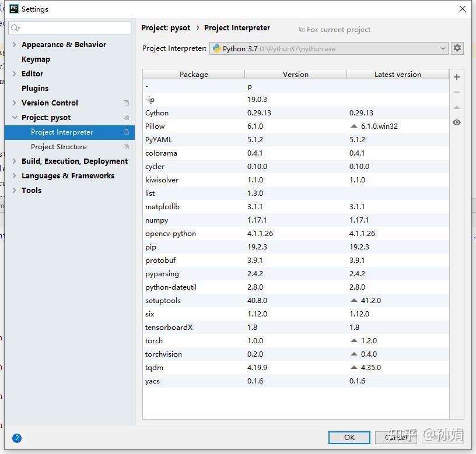Open the Keymap settings page

point(36,59)
